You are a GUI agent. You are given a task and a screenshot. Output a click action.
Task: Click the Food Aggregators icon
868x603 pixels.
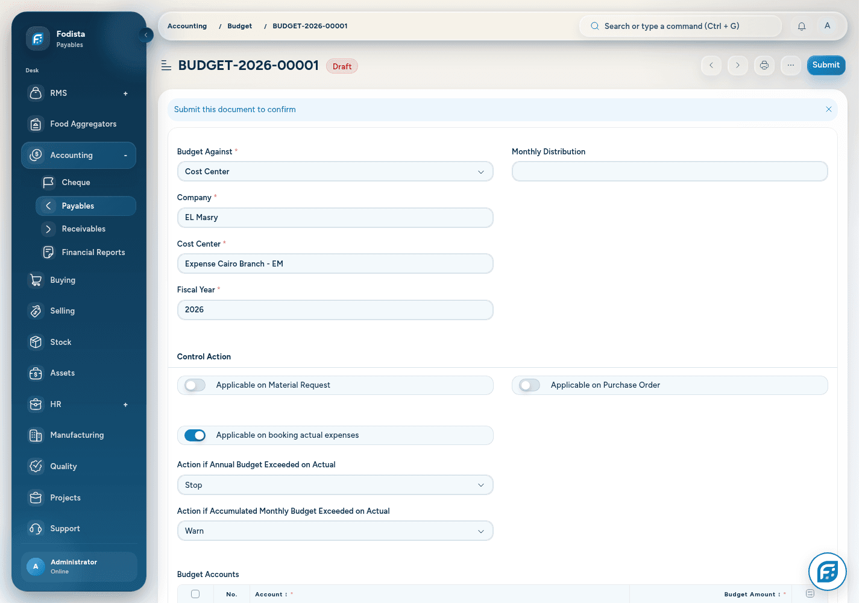pos(36,124)
